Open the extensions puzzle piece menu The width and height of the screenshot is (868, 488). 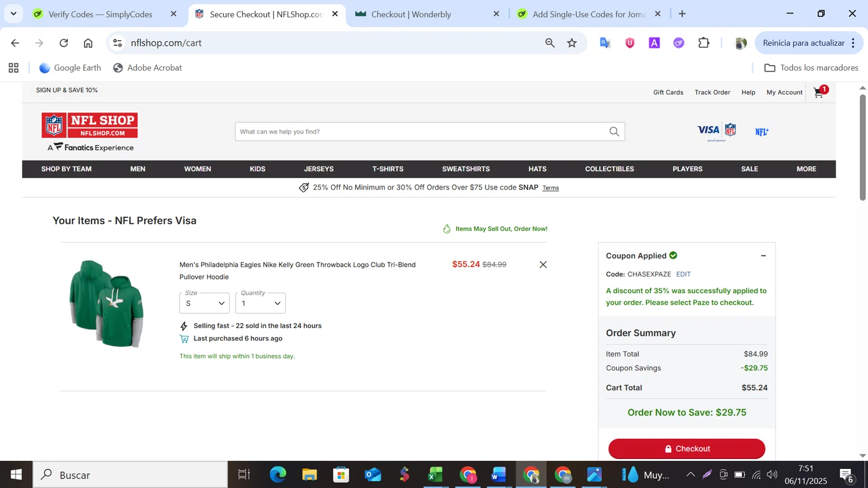coord(704,43)
